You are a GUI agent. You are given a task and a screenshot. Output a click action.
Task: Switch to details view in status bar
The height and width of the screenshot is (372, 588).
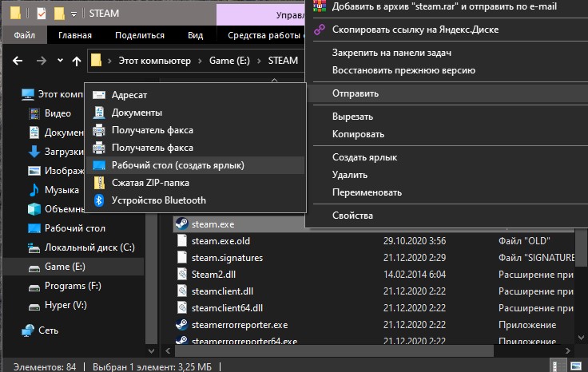[x=557, y=366]
